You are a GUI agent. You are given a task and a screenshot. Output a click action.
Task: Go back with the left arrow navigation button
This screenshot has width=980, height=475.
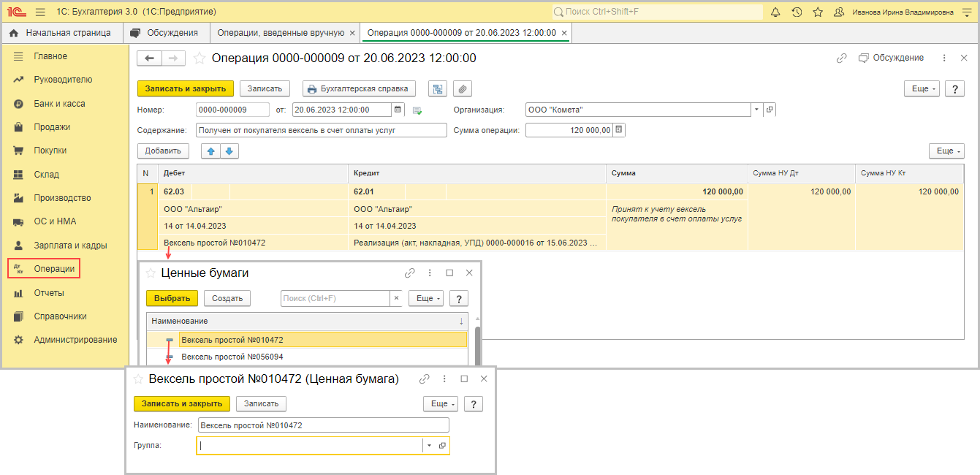tap(150, 58)
